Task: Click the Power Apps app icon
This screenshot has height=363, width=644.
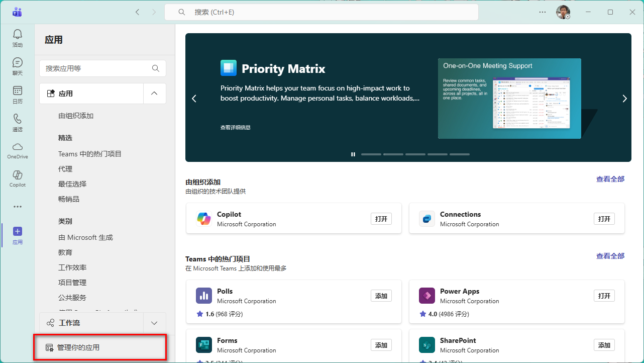Action: coord(427,296)
